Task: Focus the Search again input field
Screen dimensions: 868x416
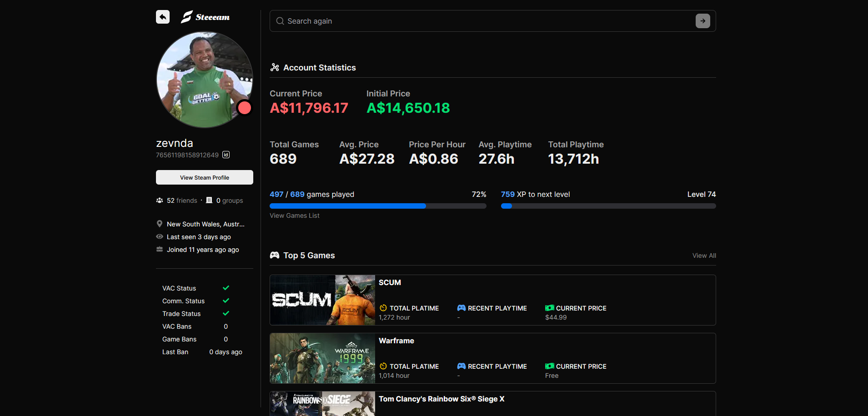Action: 493,21
